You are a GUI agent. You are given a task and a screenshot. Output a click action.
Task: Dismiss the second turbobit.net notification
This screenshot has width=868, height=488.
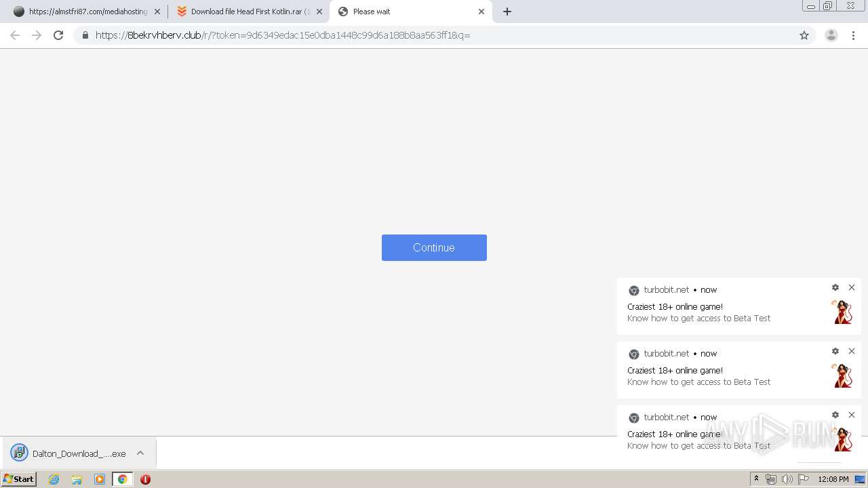(x=852, y=351)
